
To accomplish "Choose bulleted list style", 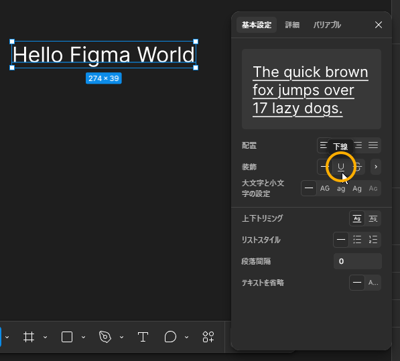I will point(357,240).
